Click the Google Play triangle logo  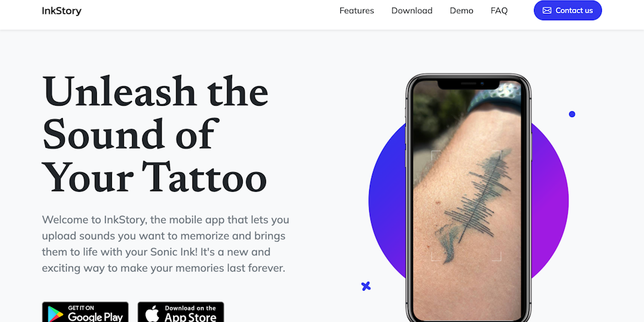click(x=55, y=314)
